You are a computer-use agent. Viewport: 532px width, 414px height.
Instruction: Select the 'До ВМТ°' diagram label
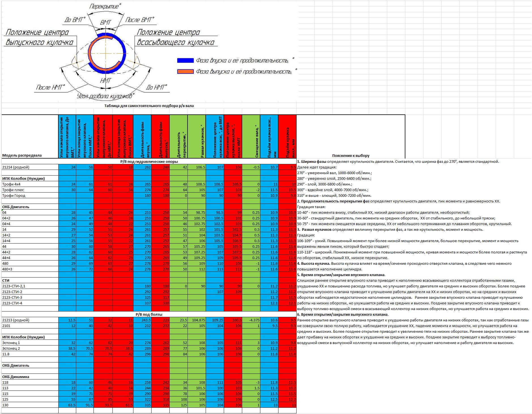(75, 20)
